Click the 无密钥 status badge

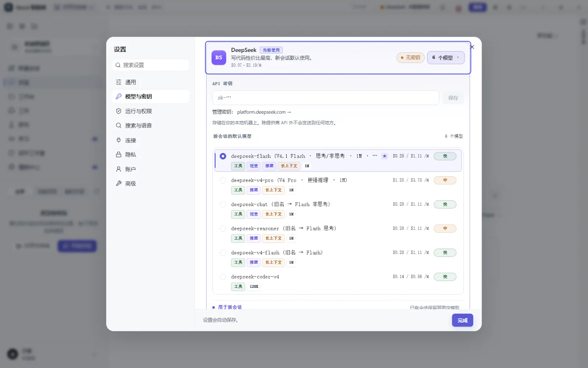pyautogui.click(x=410, y=58)
